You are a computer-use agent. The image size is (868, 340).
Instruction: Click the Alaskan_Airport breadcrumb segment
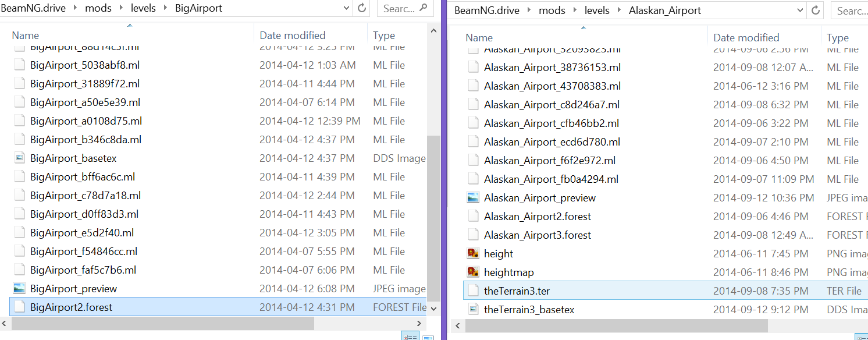(x=664, y=11)
